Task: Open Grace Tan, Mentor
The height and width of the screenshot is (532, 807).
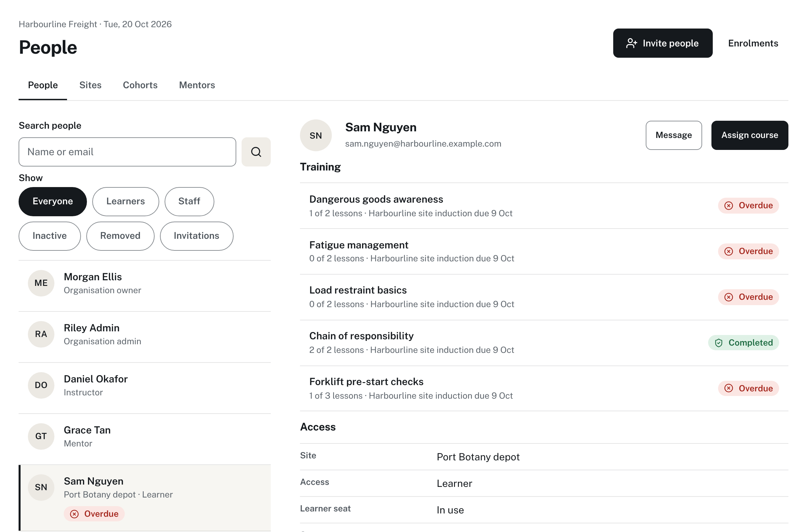Action: pos(145,439)
